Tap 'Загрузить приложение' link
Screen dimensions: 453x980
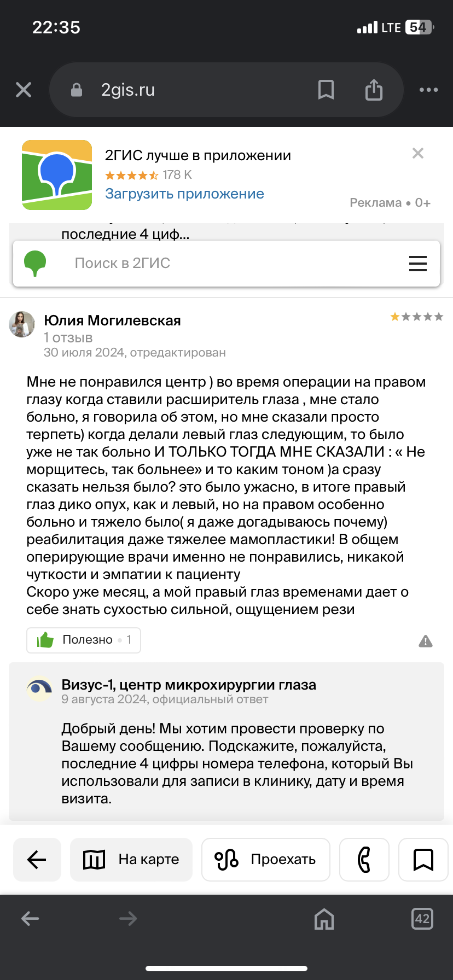coord(184,194)
